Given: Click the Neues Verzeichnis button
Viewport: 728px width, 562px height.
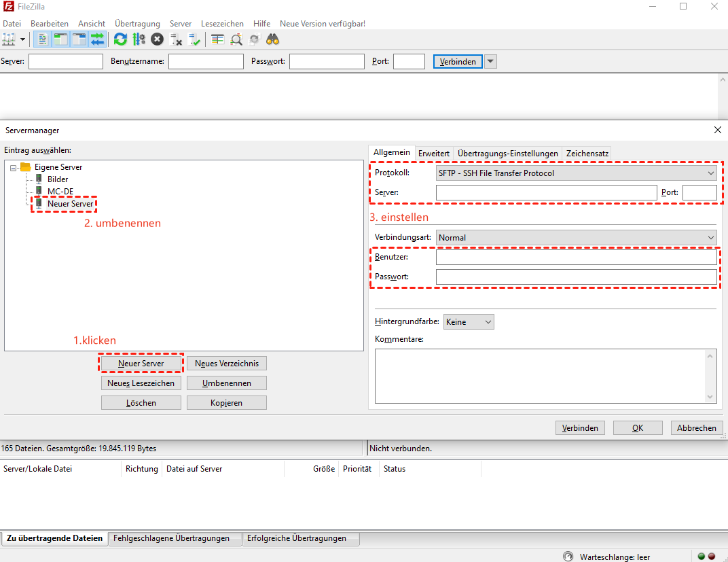Looking at the screenshot, I should [x=227, y=364].
